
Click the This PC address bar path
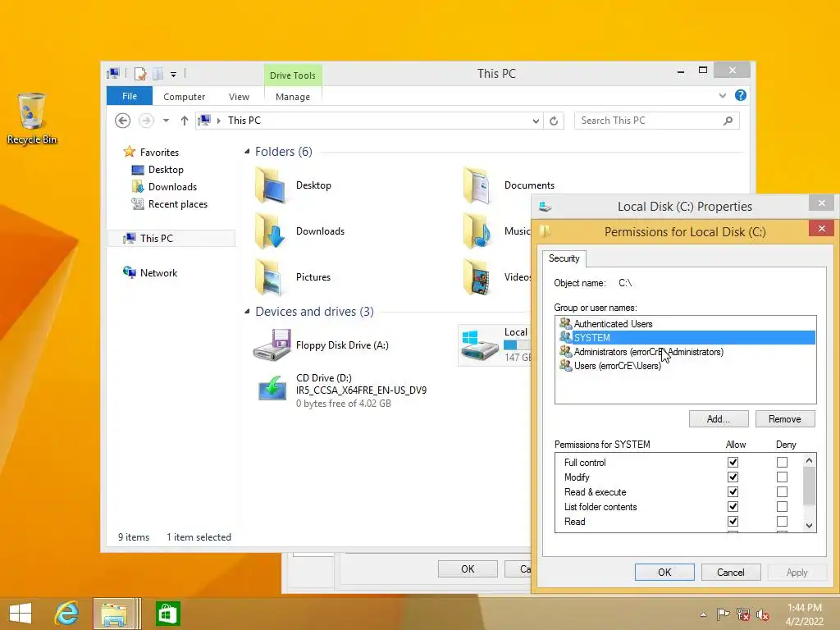point(244,121)
